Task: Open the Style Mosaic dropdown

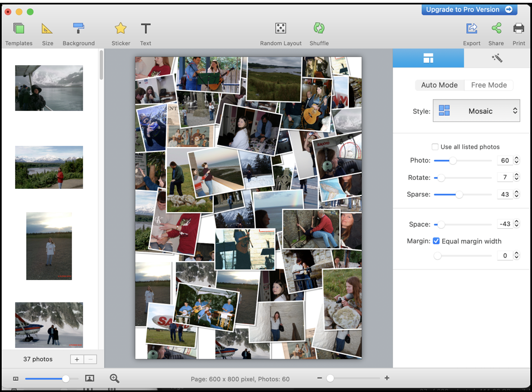Action: click(x=476, y=111)
